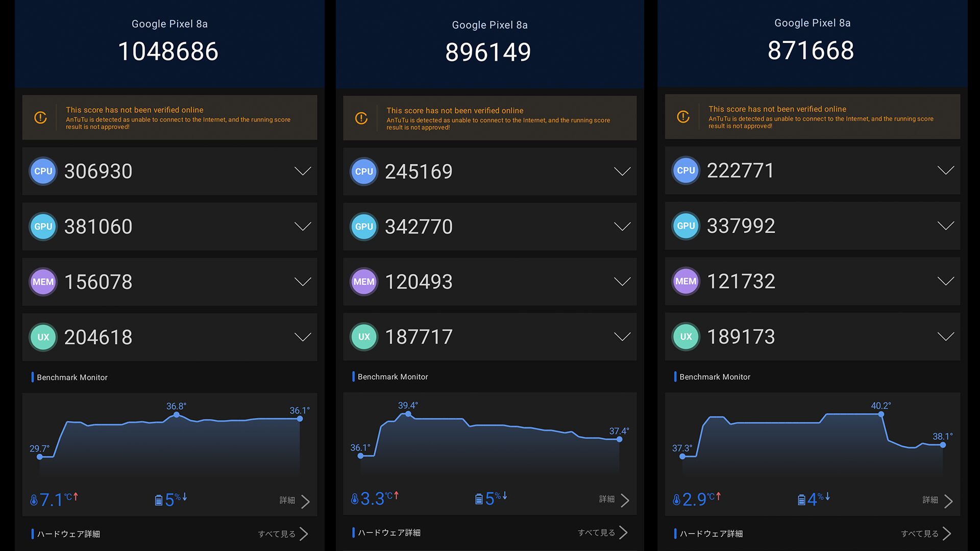
Task: Click the UX icon beside 189173
Action: 685,337
